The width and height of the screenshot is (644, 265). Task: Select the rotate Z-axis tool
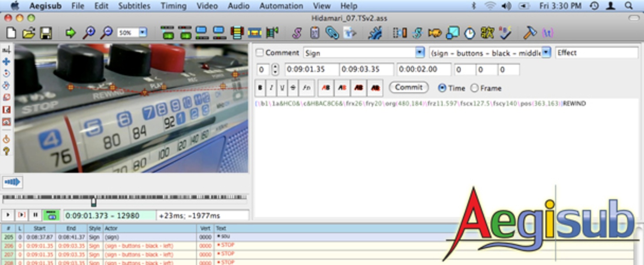[x=6, y=74]
